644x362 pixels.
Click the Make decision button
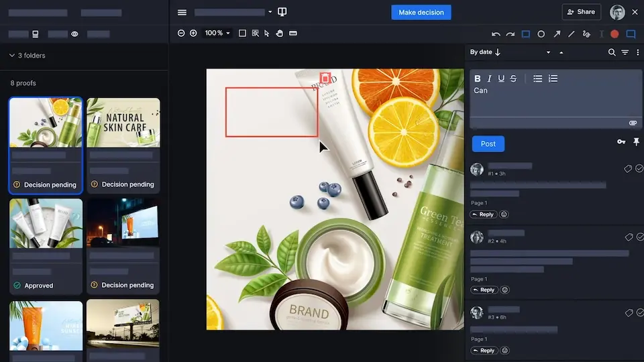(421, 12)
